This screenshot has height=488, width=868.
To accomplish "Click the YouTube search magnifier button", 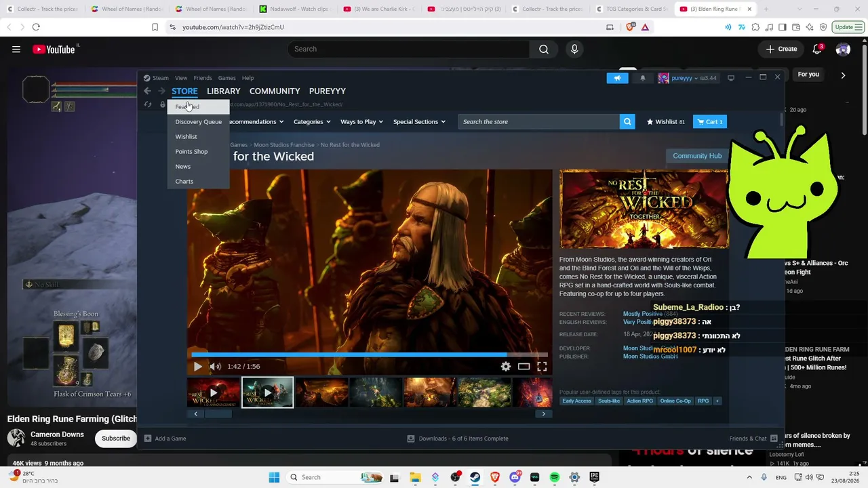I will click(544, 49).
